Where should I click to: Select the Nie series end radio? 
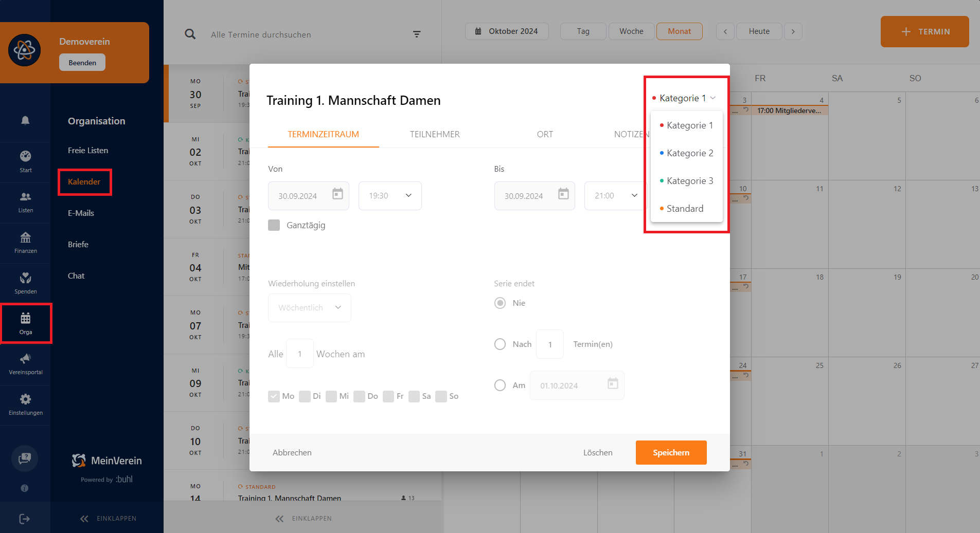pos(500,303)
